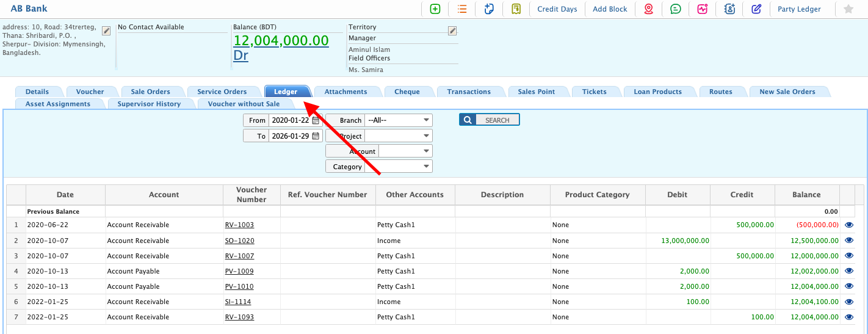Show details of PV-1009 via eye icon
This screenshot has height=334, width=868.
[x=848, y=271]
